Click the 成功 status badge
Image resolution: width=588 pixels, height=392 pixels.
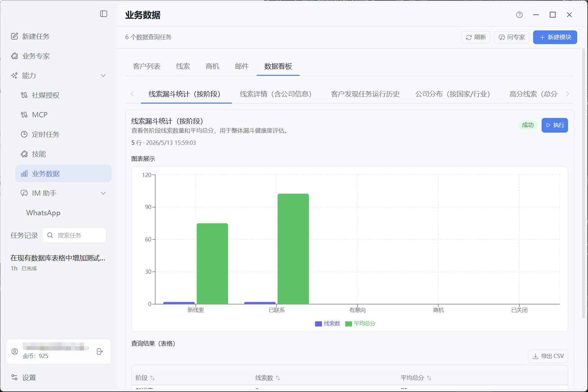click(x=528, y=125)
